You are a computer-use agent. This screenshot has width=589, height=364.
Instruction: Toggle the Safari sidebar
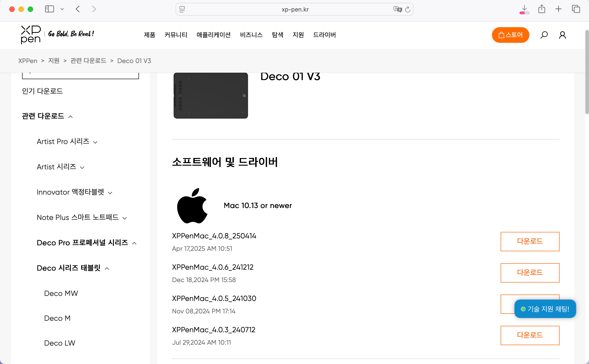click(x=49, y=9)
